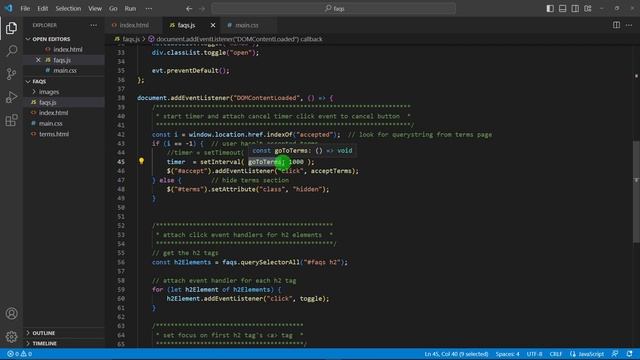Click goToTerms inside the setInterval call

tap(265, 162)
